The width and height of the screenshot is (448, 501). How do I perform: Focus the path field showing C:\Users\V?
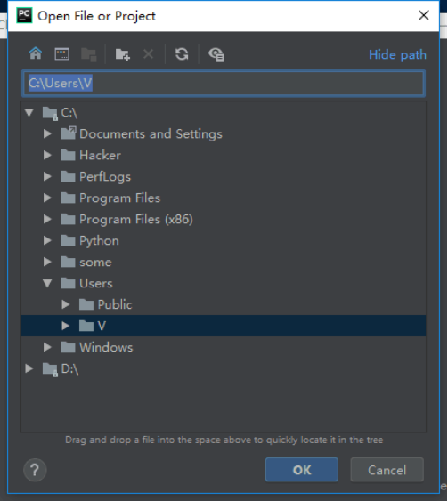click(224, 84)
